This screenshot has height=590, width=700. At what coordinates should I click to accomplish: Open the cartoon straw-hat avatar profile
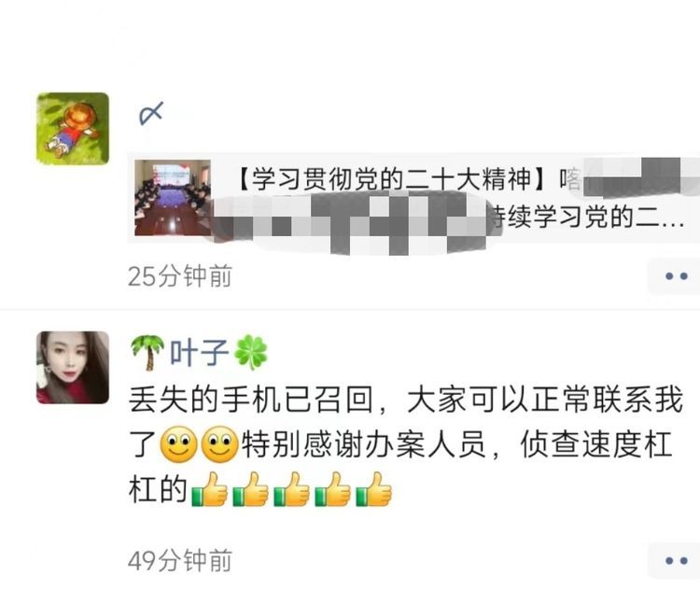[73, 129]
